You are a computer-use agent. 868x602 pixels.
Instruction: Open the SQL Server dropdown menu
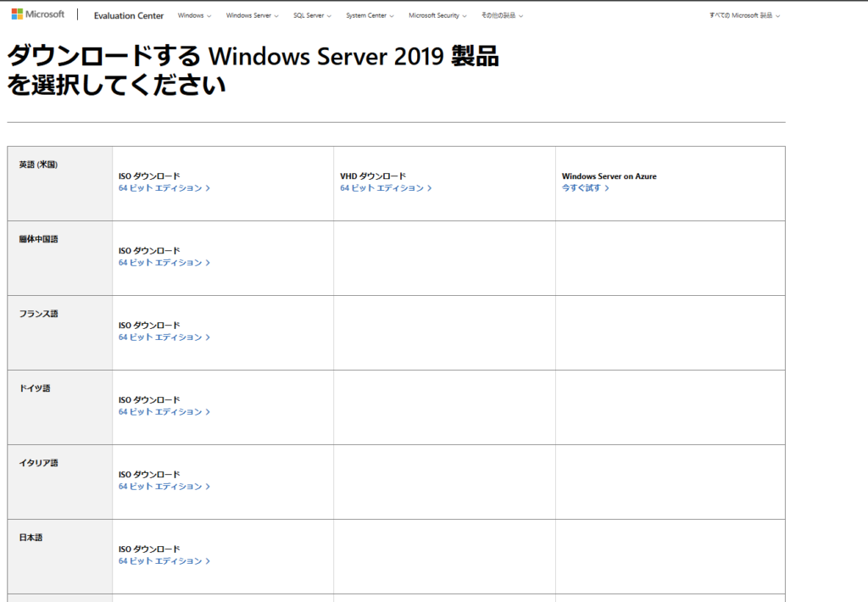[x=312, y=15]
